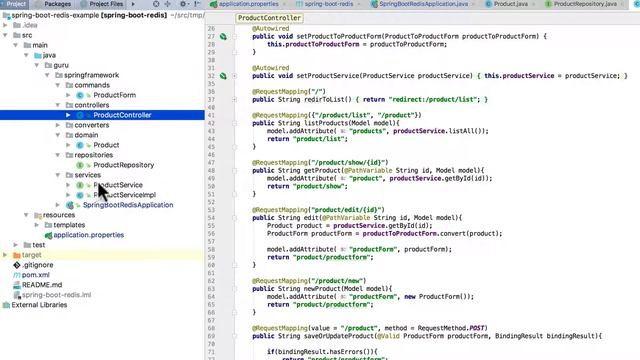
Task: Click the .gitignore file icon
Action: click(x=17, y=265)
